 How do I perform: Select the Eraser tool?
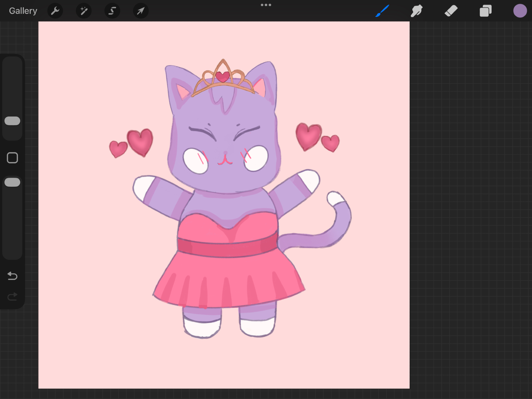pos(451,11)
